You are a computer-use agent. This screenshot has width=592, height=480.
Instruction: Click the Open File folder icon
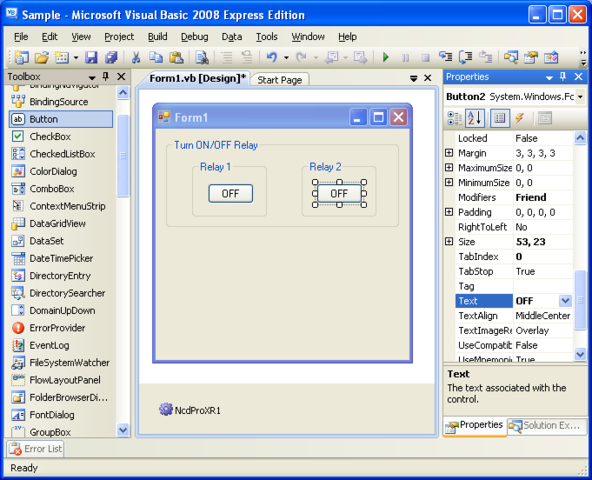[x=42, y=57]
